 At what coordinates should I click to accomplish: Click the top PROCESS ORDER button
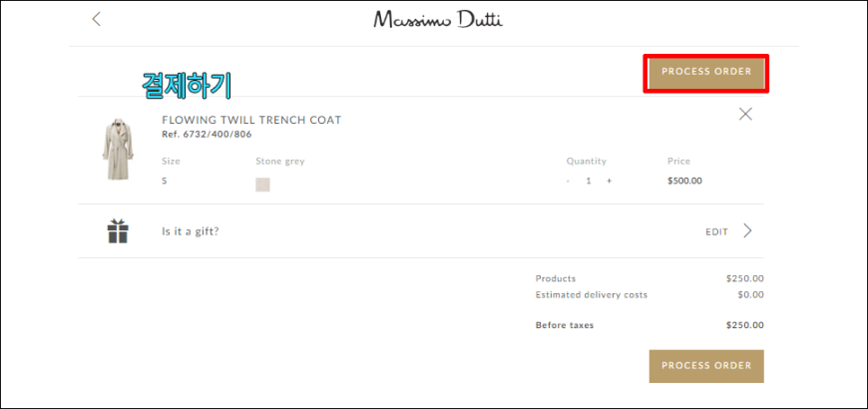click(706, 74)
